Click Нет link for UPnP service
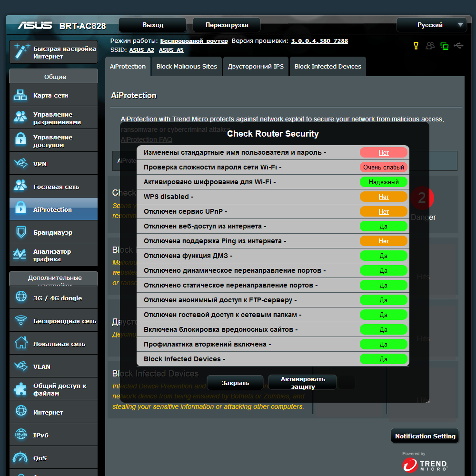 (383, 212)
